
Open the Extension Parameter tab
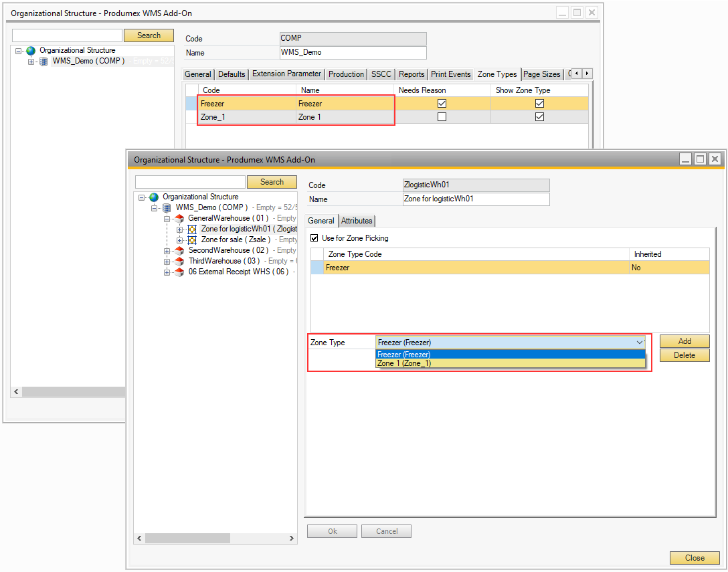[x=286, y=74]
